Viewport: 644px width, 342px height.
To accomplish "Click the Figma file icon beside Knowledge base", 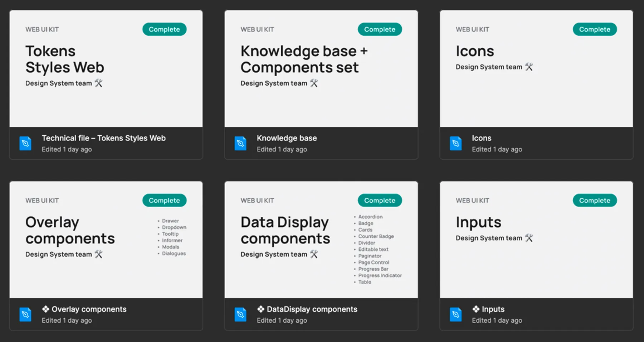I will click(x=240, y=143).
